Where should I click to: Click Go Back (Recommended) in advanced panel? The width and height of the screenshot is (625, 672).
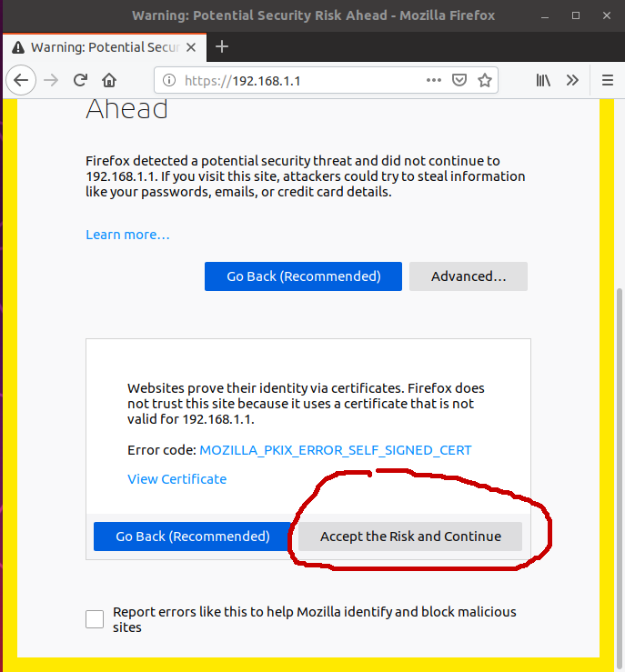(x=193, y=537)
